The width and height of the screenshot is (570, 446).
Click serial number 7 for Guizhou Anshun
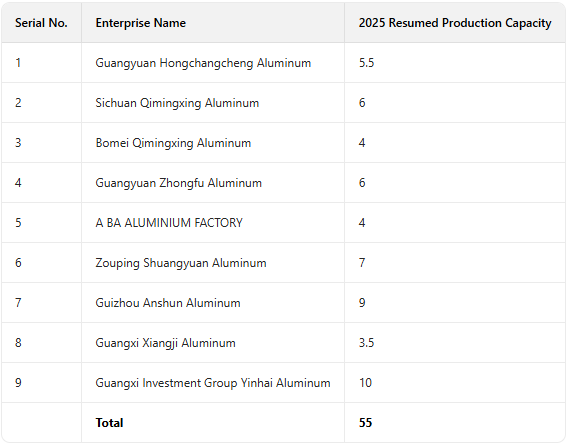pyautogui.click(x=18, y=302)
